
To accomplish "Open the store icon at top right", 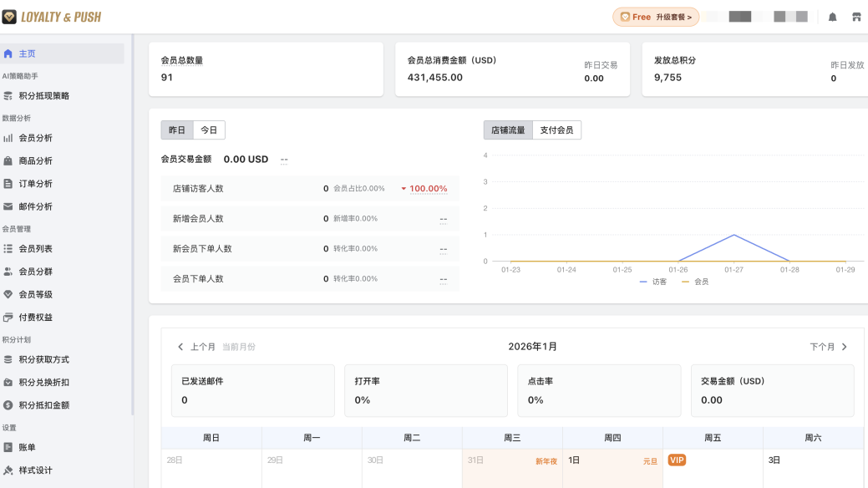I will coord(856,16).
